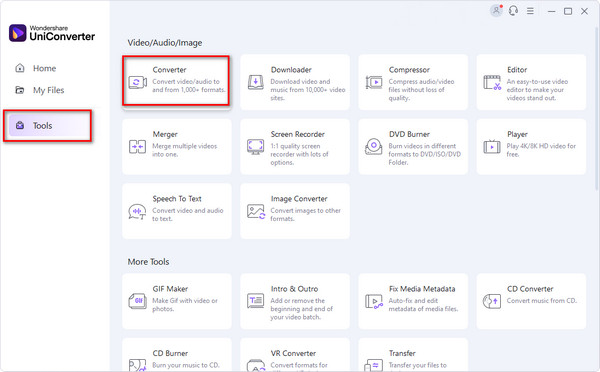This screenshot has height=372, width=600.
Task: Click the Tools toolbox icon
Action: pyautogui.click(x=20, y=126)
